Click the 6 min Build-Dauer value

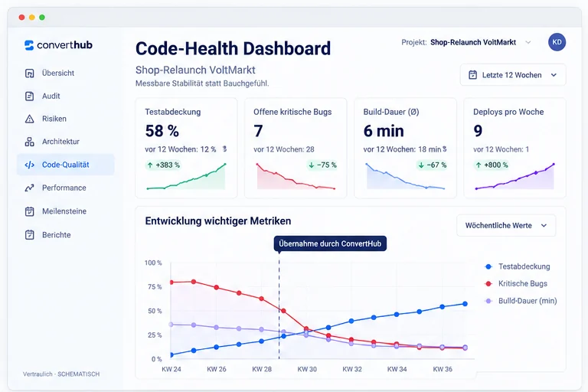[x=384, y=131]
